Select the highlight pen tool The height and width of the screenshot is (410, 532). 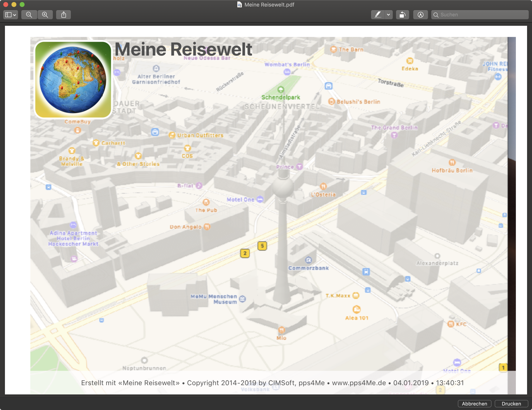click(378, 15)
